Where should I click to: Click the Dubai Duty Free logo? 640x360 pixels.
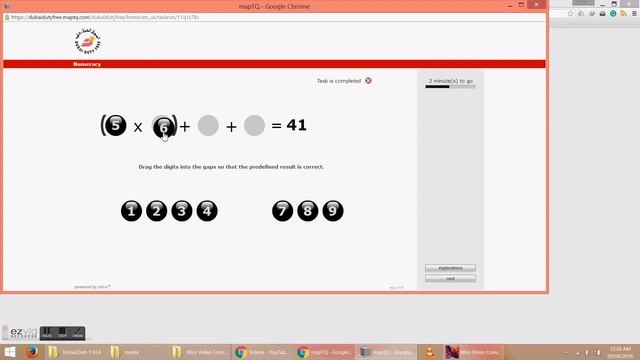[x=87, y=41]
